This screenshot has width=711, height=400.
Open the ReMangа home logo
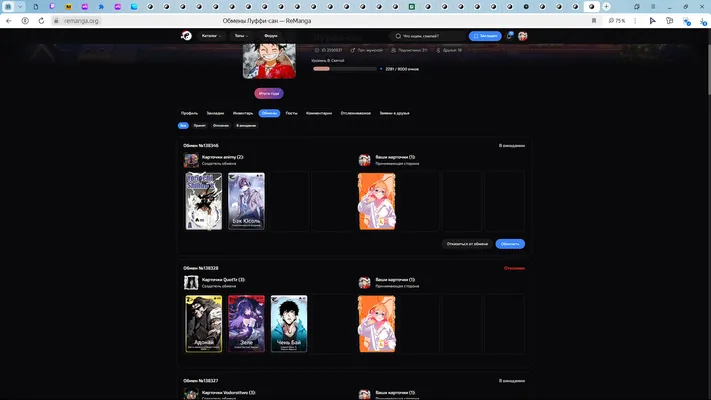click(x=186, y=36)
